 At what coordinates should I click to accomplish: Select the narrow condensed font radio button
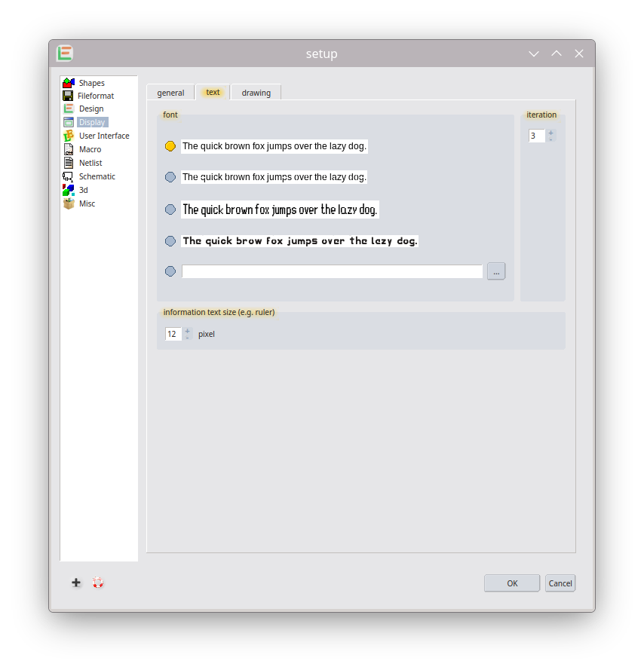(170, 210)
